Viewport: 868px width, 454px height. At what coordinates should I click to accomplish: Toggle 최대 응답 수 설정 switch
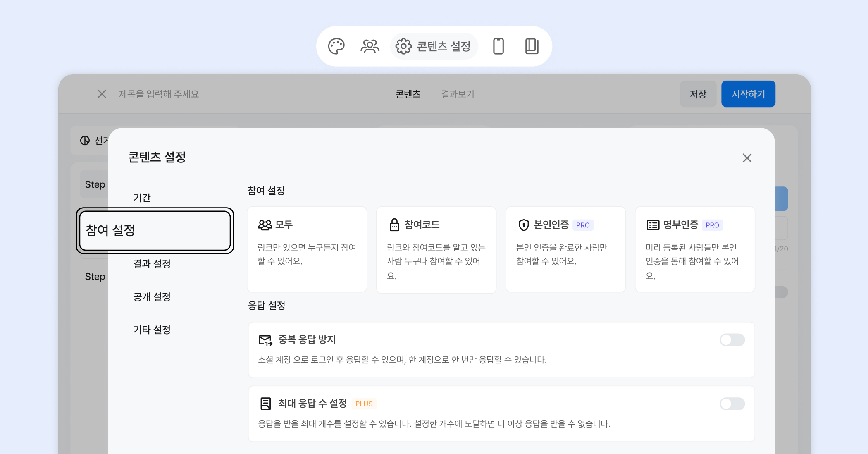732,404
